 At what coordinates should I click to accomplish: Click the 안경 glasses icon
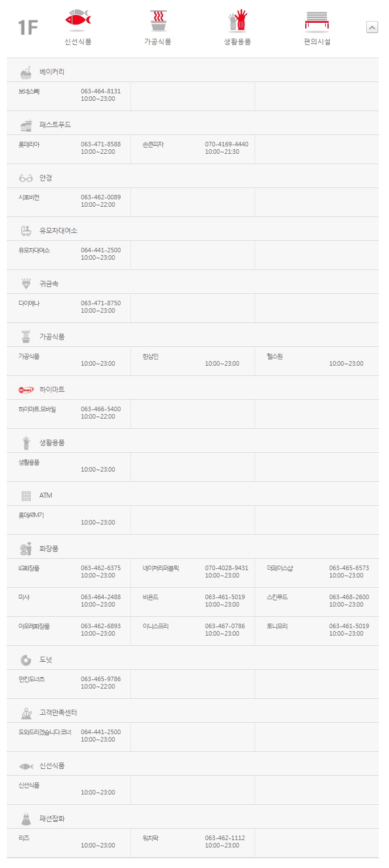click(26, 178)
